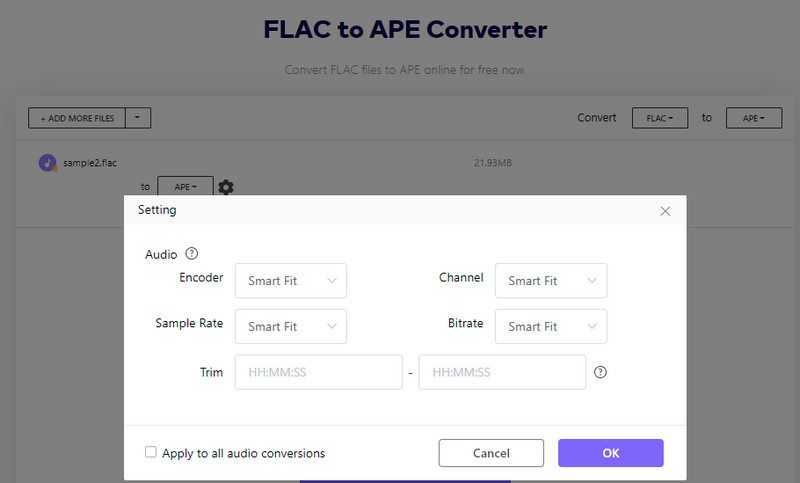
Task: Expand the Bitrate Smart Fit dropdown
Action: (x=550, y=327)
